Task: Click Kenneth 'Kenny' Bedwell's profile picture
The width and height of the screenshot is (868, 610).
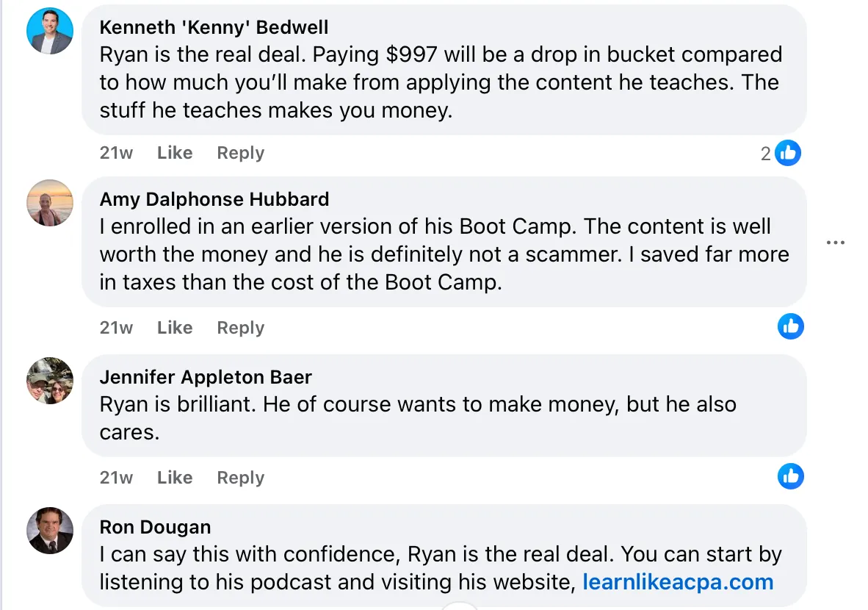Action: click(50, 31)
